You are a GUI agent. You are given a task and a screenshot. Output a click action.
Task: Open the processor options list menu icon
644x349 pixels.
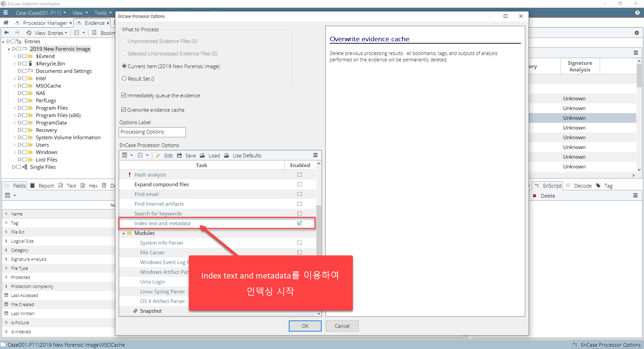tap(315, 155)
